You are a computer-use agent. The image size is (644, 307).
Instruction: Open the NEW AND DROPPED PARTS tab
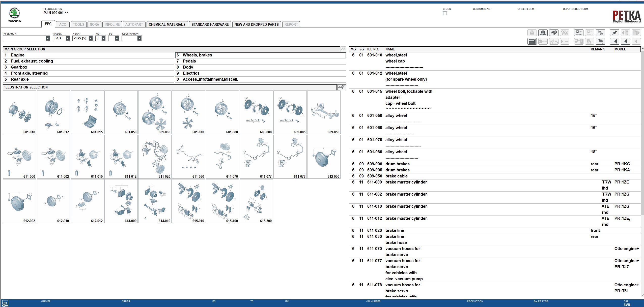coord(257,24)
